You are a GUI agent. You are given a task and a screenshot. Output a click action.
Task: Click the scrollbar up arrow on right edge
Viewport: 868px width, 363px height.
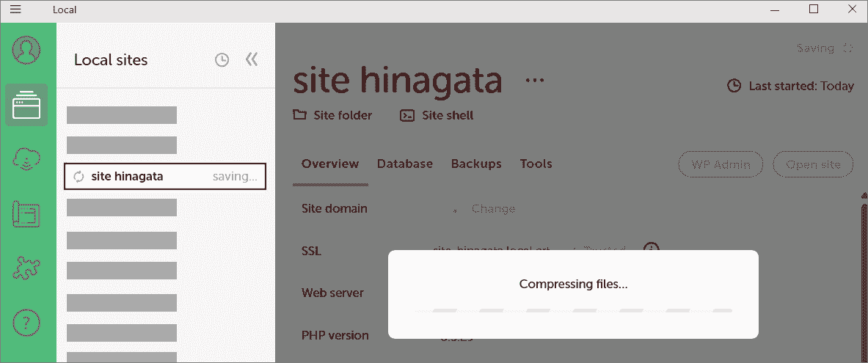[x=864, y=195]
